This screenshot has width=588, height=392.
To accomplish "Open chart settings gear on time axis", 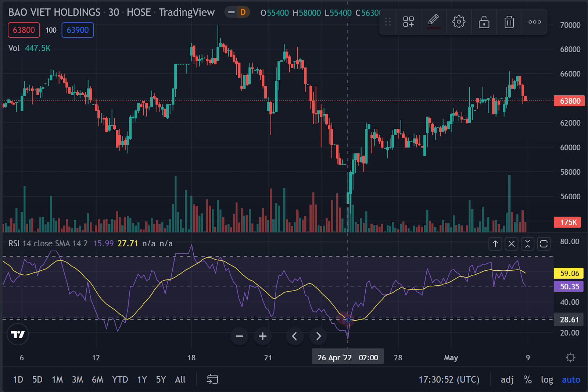I will 570,357.
